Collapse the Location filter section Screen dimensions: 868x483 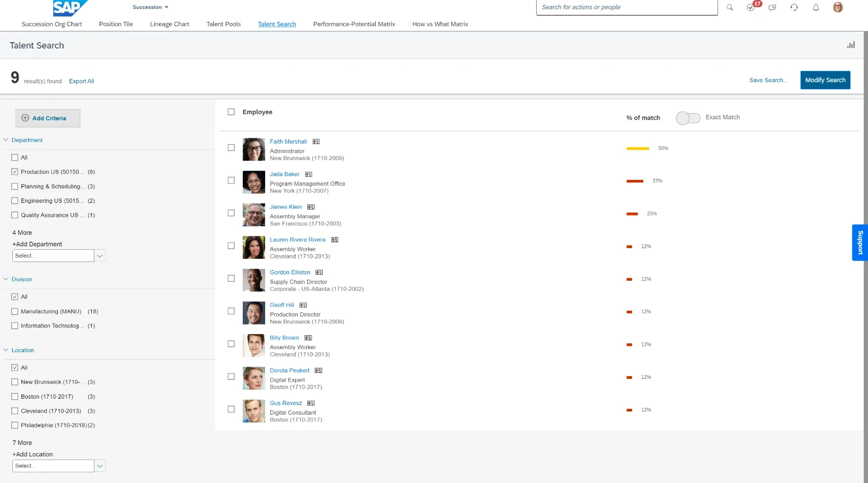[x=6, y=350]
